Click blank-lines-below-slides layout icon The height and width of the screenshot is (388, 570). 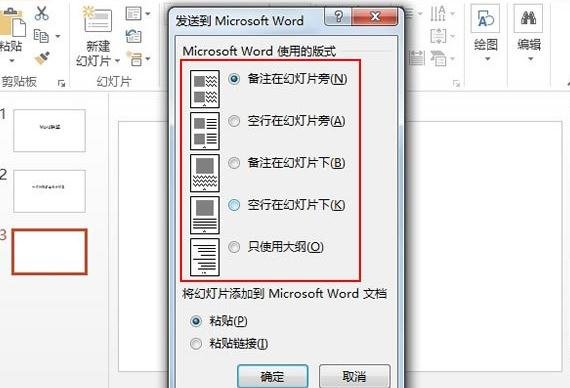pyautogui.click(x=205, y=215)
